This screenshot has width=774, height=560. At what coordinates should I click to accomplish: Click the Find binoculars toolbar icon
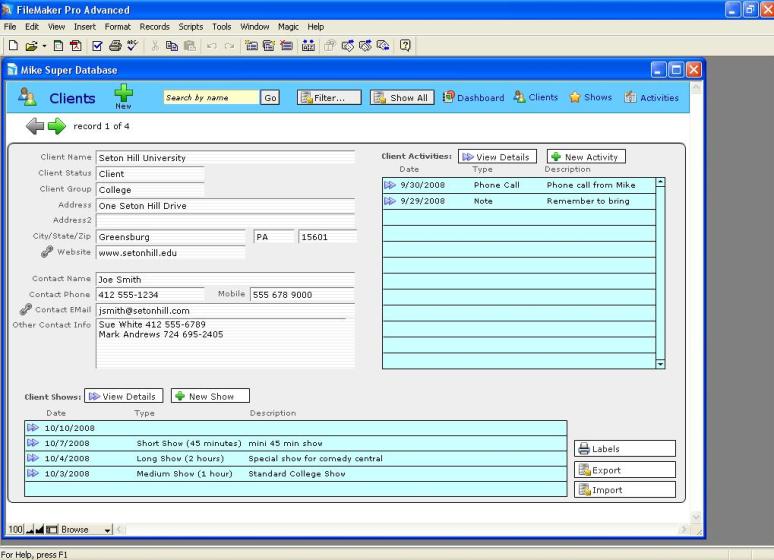[x=309, y=46]
